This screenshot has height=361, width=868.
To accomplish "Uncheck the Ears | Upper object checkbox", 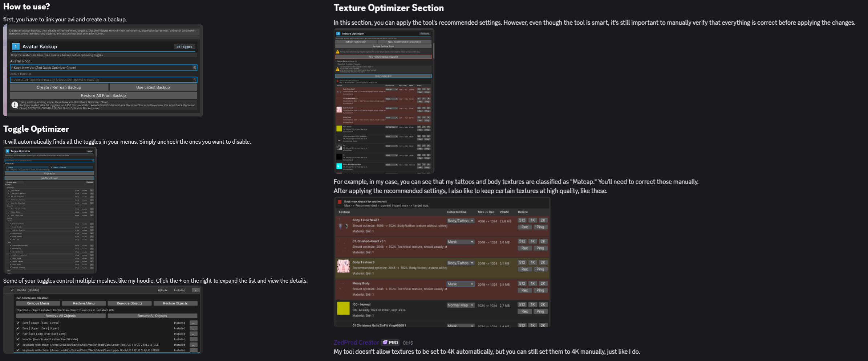I will click(x=18, y=328).
